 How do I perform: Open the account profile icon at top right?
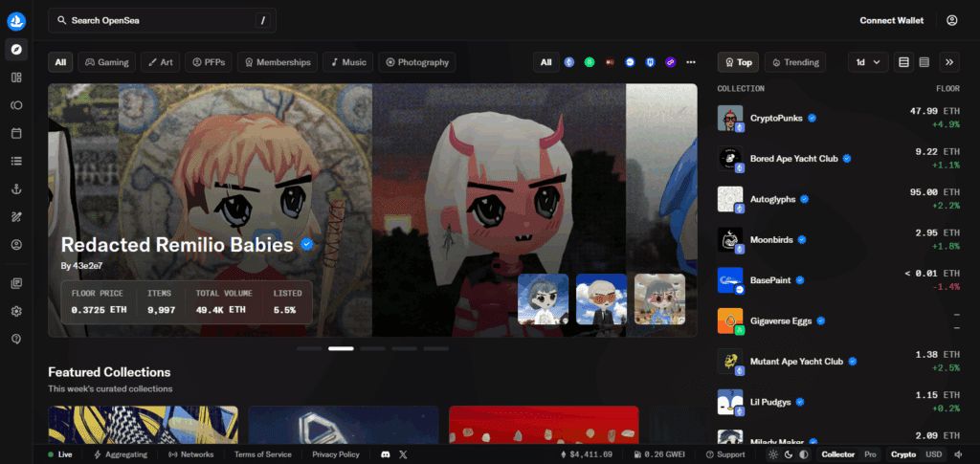[x=951, y=20]
